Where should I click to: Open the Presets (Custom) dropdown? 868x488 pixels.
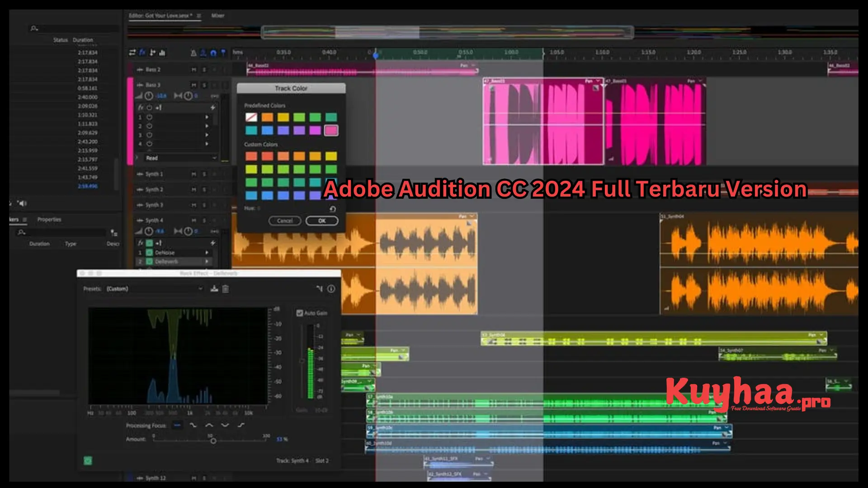pos(155,289)
